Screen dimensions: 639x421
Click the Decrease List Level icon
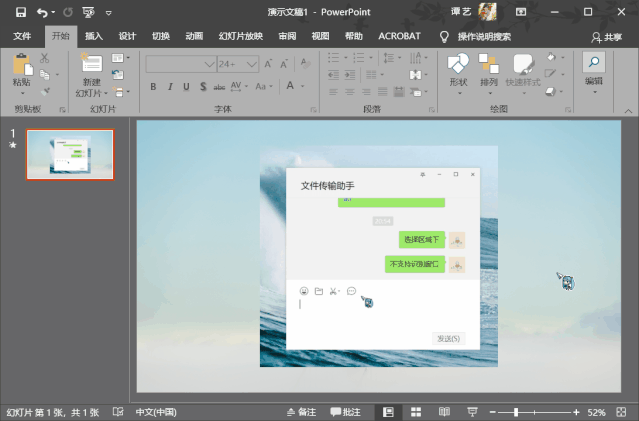(333, 75)
